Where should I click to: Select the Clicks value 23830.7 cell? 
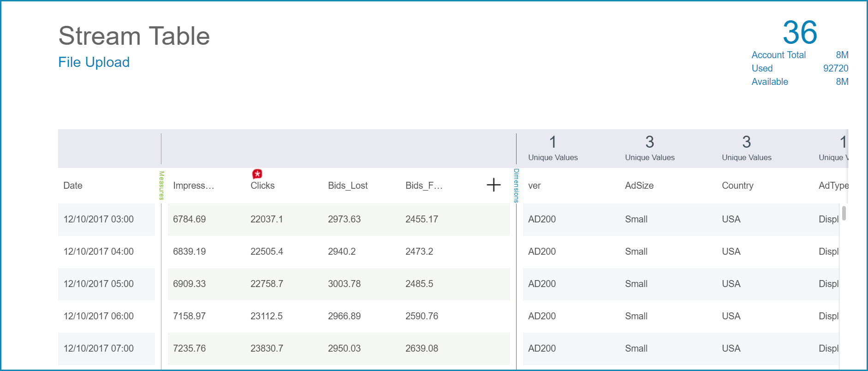267,348
